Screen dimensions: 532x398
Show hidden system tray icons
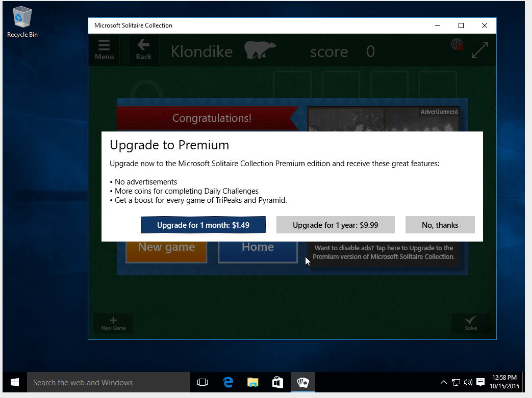click(443, 382)
